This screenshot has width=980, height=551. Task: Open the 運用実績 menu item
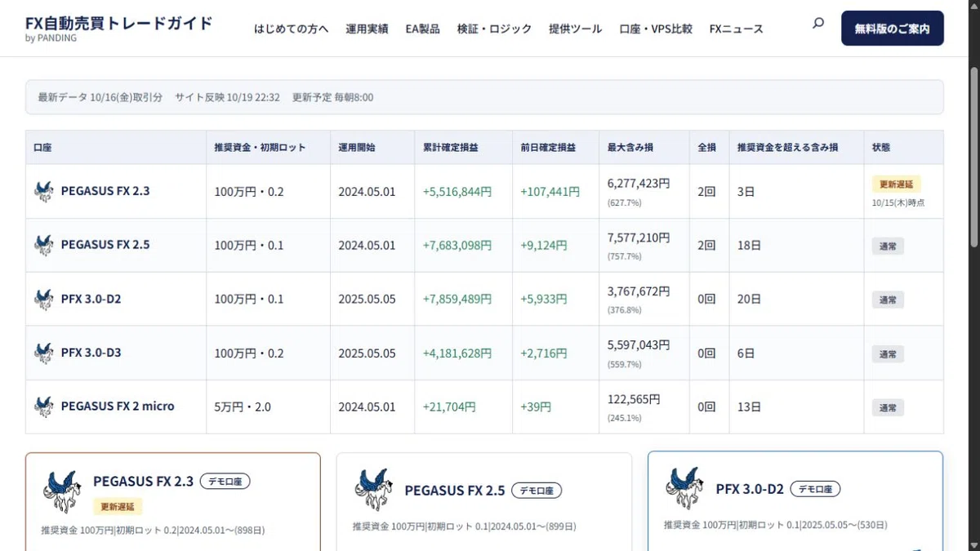[367, 29]
